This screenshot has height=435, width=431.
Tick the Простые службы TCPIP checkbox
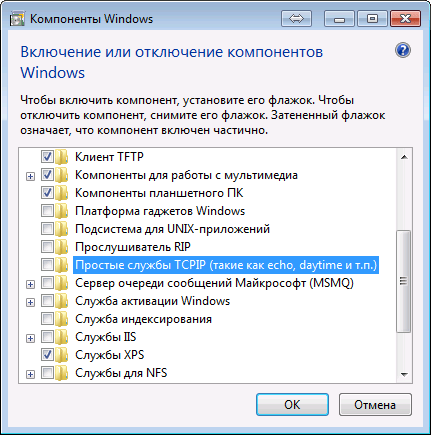pos(47,265)
